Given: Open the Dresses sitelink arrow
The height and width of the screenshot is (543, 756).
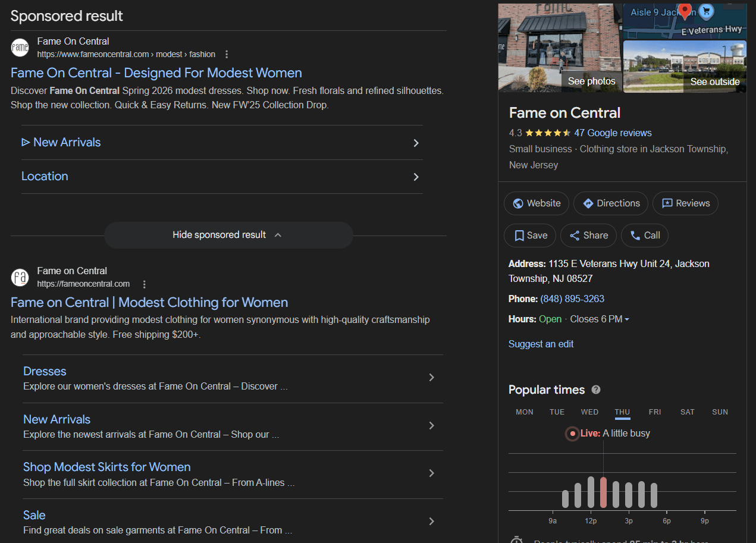Looking at the screenshot, I should [x=431, y=378].
